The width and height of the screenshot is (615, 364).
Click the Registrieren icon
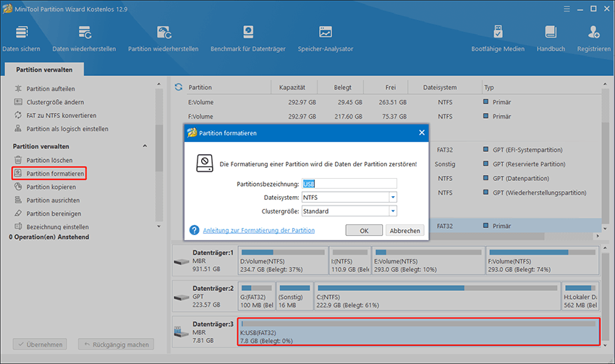coord(594,32)
